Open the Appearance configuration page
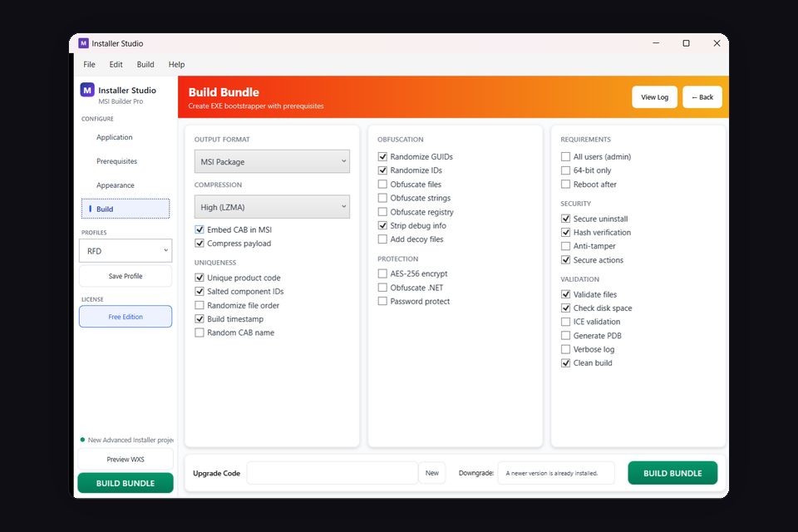Screen dimensions: 798x532 click(117, 185)
